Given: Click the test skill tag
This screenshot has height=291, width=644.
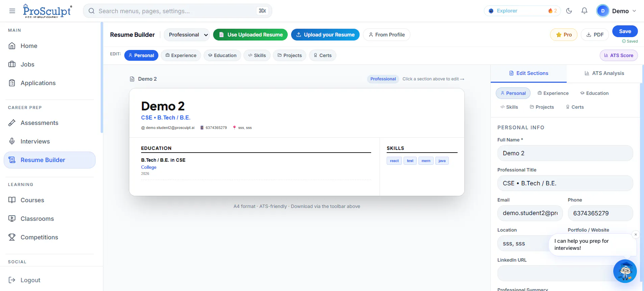Looking at the screenshot, I should click(x=410, y=161).
